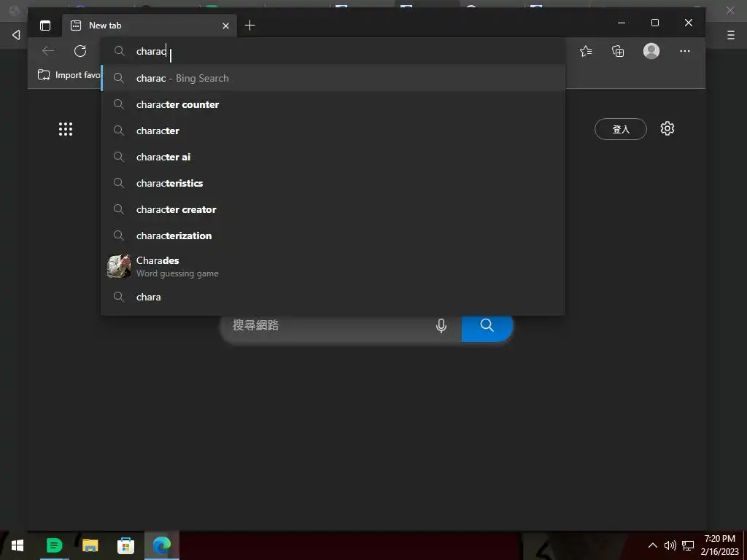Click the Edge icon in taskbar

[x=162, y=545]
